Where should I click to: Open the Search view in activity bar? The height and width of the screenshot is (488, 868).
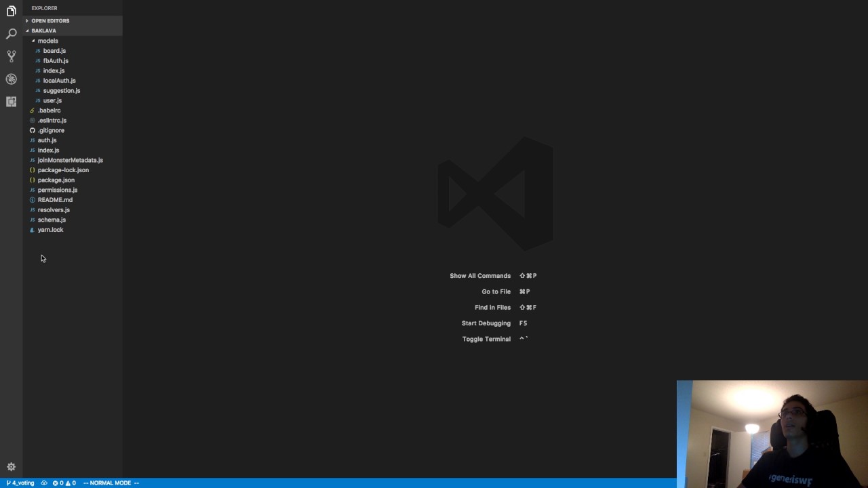11,33
